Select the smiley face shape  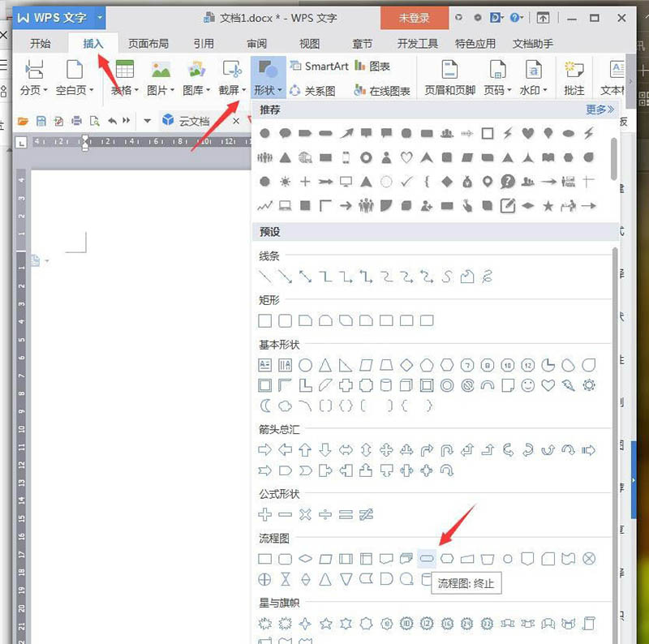click(528, 385)
